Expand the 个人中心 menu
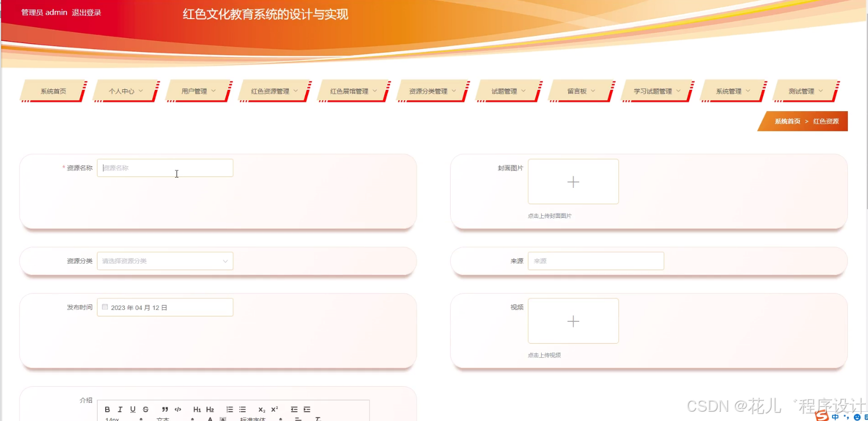Viewport: 868px width, 421px height. coord(126,91)
